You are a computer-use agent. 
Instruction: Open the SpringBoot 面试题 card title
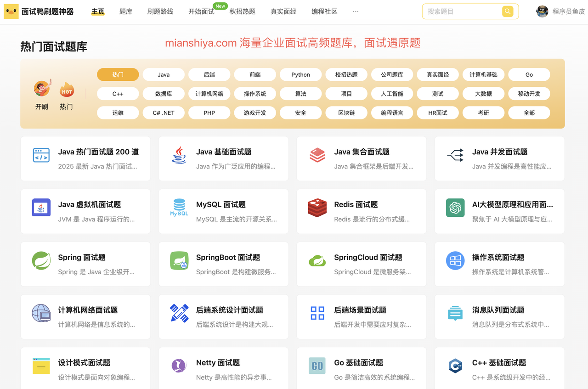228,258
